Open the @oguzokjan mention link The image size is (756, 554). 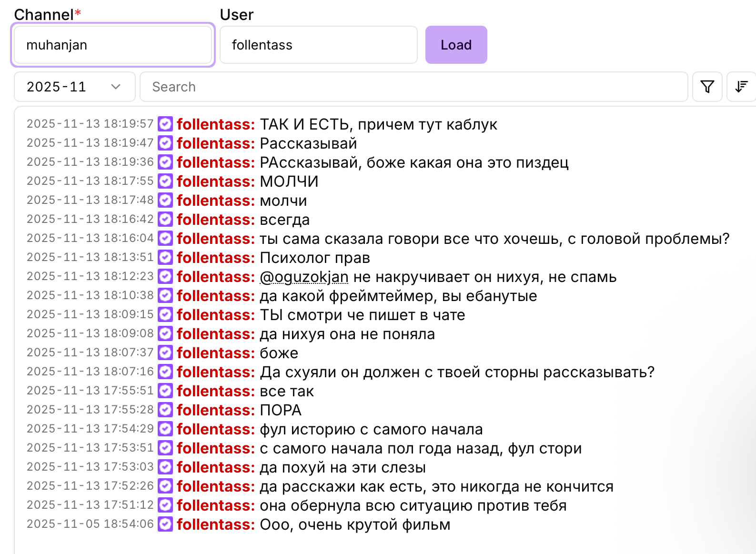tap(304, 277)
